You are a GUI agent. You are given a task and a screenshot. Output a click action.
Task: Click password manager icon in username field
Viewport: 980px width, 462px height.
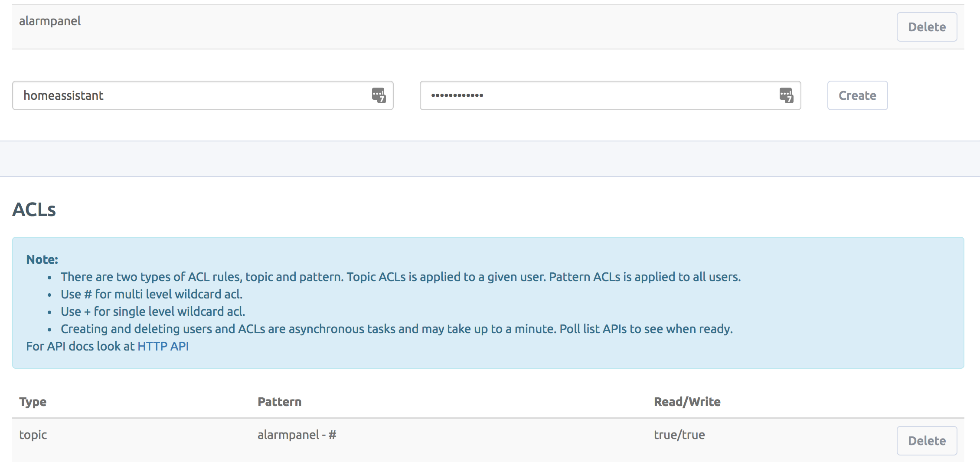379,95
